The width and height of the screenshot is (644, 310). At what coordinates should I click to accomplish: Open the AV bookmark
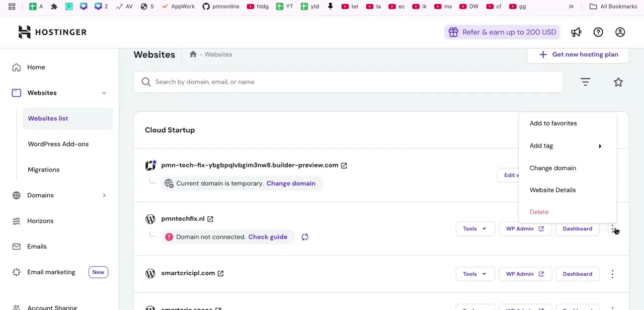tap(124, 7)
